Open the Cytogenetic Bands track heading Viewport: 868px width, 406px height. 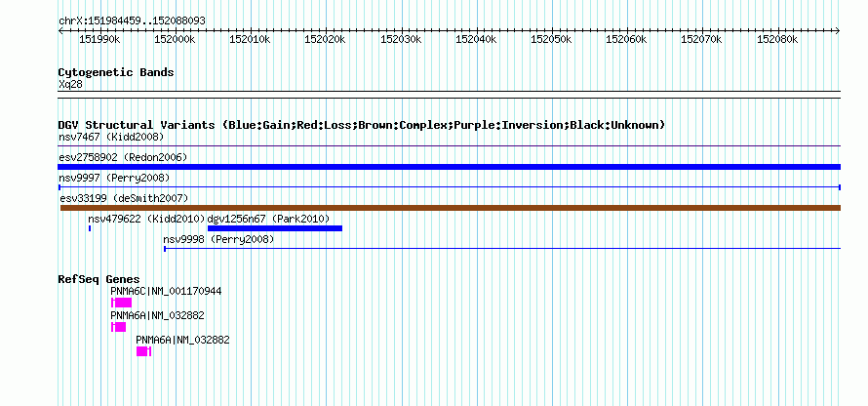(116, 72)
